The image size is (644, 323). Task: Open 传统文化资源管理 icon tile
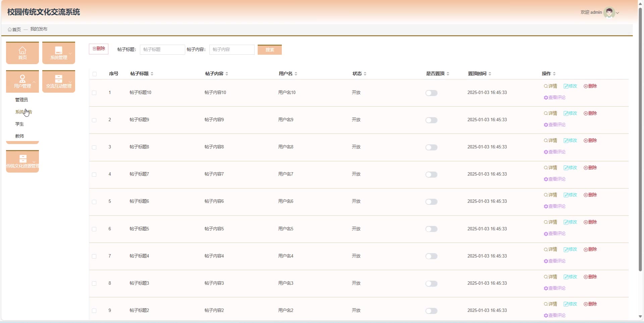[x=22, y=159]
